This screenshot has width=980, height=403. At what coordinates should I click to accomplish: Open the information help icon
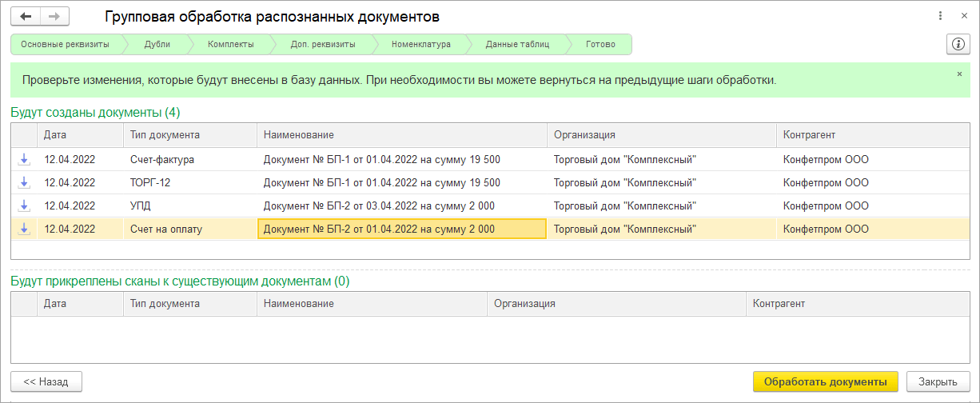(957, 44)
